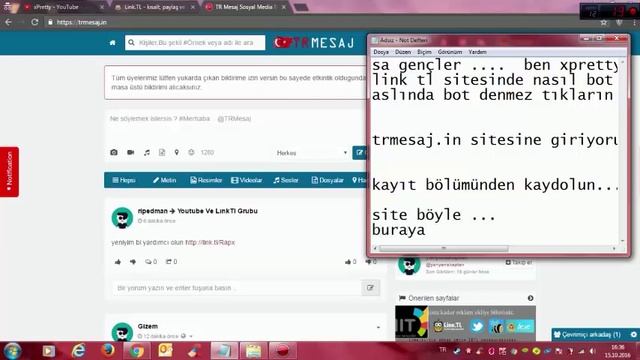This screenshot has width=640, height=360.
Task: Open the Dosya menu in Notepad
Action: click(x=381, y=52)
